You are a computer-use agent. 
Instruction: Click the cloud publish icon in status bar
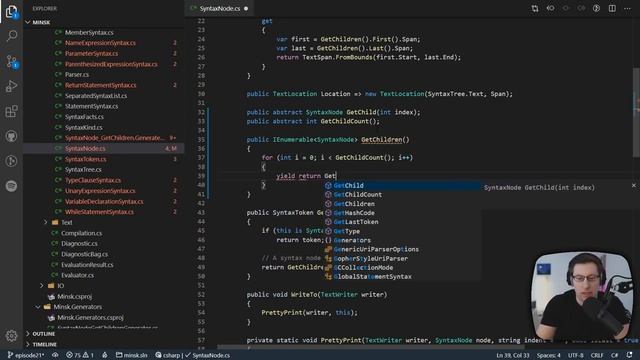55,355
